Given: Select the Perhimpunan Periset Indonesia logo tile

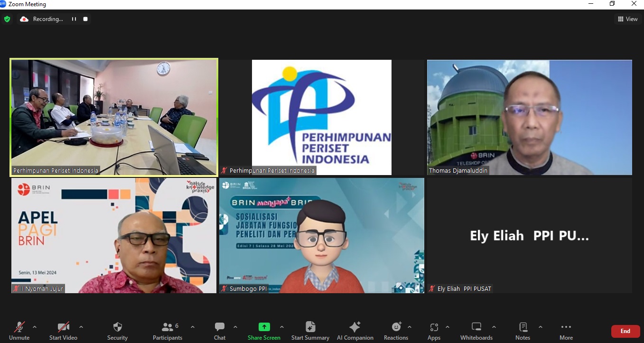Looking at the screenshot, I should (322, 117).
